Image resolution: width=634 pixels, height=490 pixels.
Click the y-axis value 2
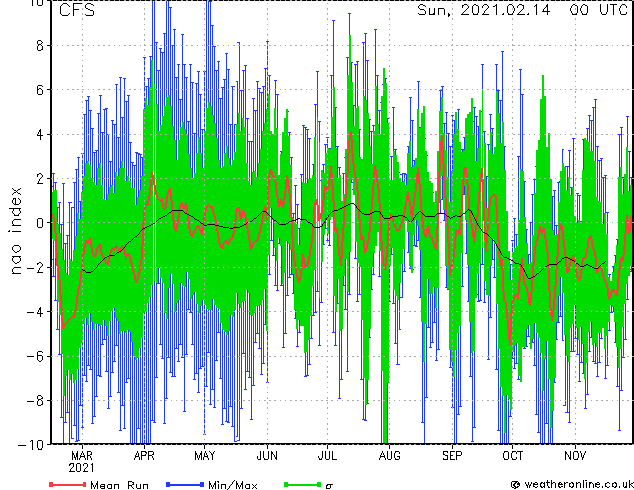click(40, 179)
